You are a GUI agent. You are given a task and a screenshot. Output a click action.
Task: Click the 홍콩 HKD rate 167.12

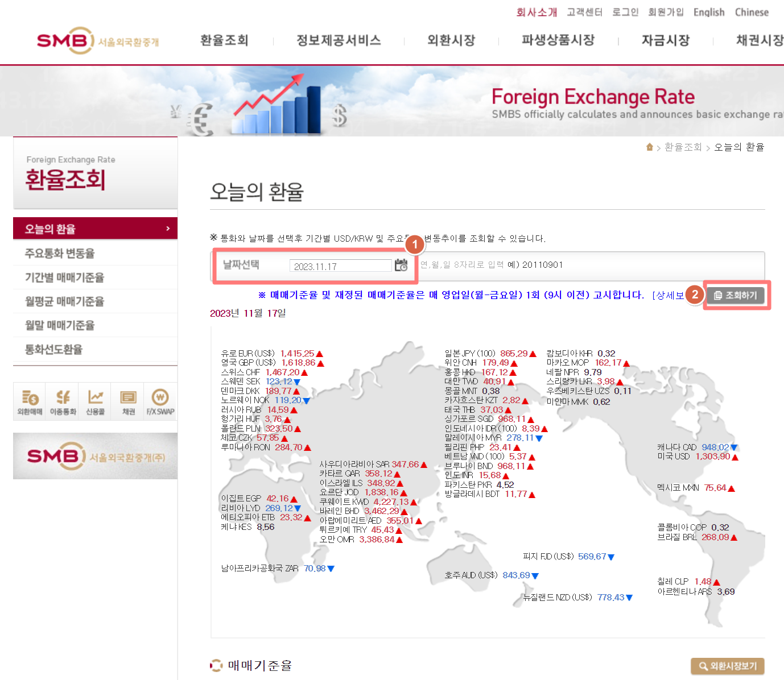[x=494, y=372]
